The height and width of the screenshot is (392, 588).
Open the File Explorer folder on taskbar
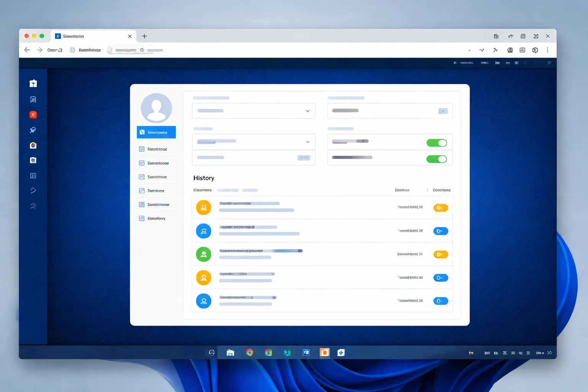tap(230, 353)
